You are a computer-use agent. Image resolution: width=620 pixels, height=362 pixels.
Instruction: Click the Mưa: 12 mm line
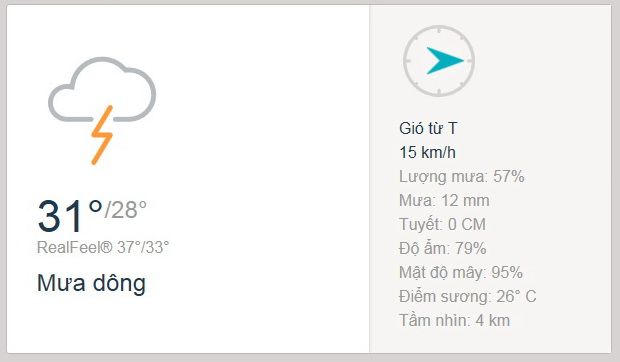point(444,200)
